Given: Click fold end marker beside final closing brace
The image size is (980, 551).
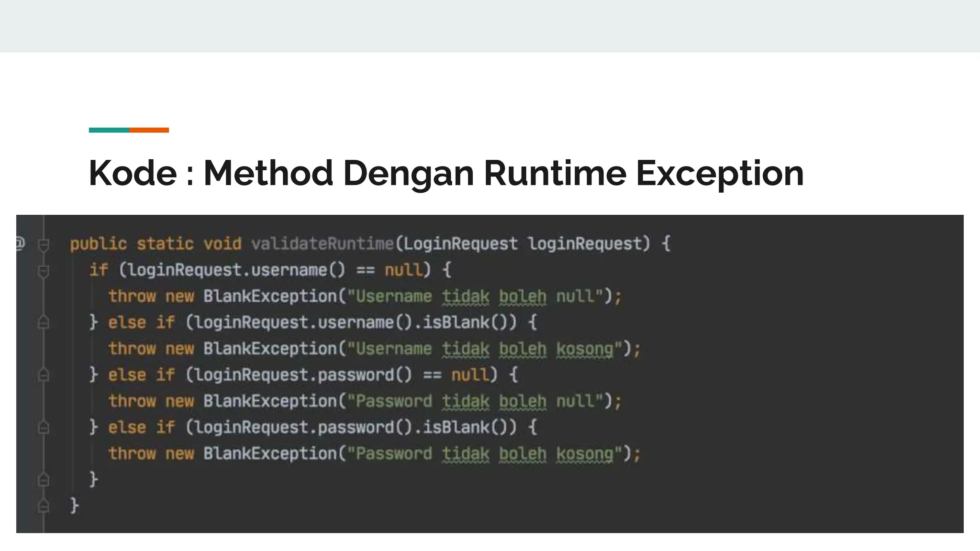Looking at the screenshot, I should coord(44,505).
